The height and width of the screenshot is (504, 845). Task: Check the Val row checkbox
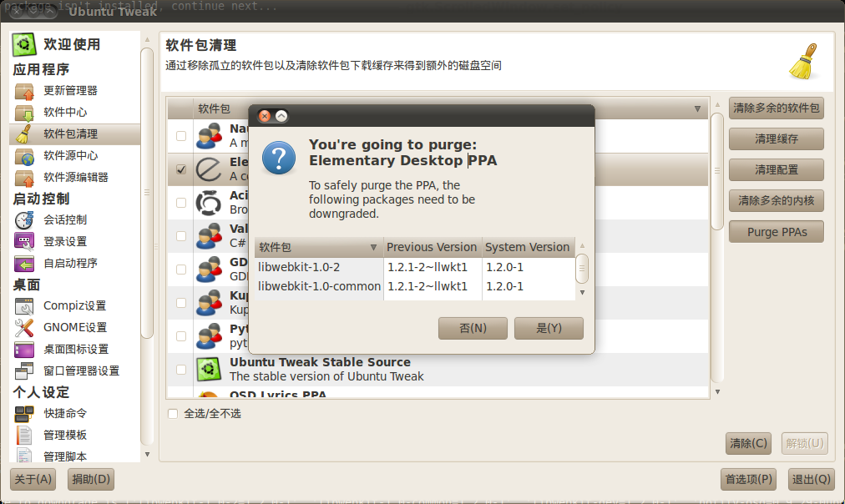tap(181, 236)
